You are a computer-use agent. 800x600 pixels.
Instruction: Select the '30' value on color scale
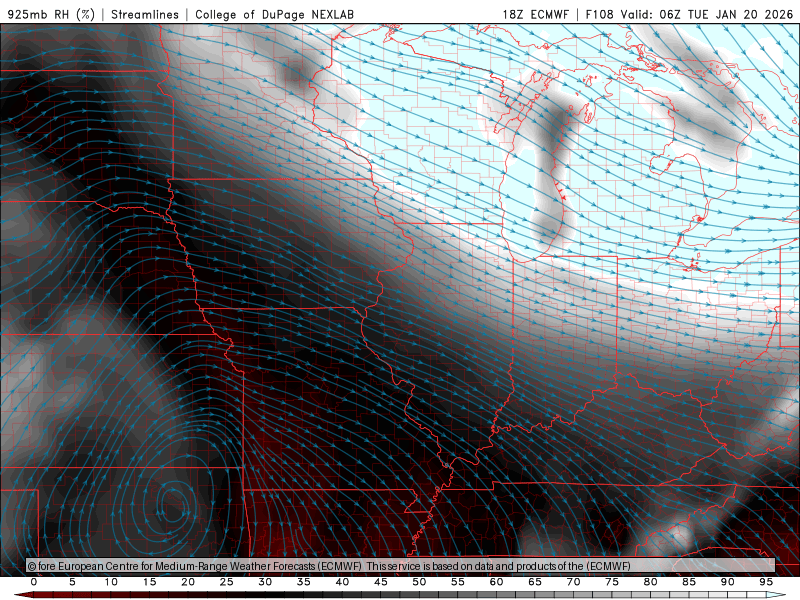click(x=265, y=582)
